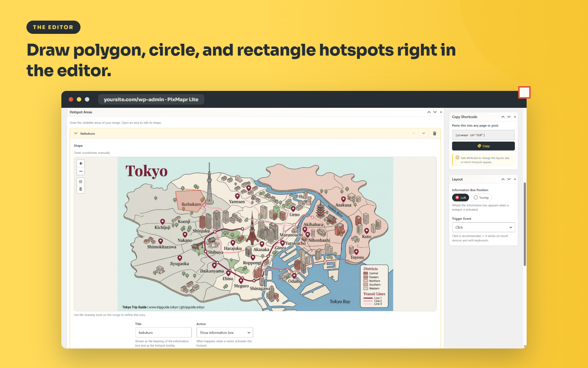Activate the delete shapes tool on map
The width and height of the screenshot is (588, 368).
[x=81, y=189]
